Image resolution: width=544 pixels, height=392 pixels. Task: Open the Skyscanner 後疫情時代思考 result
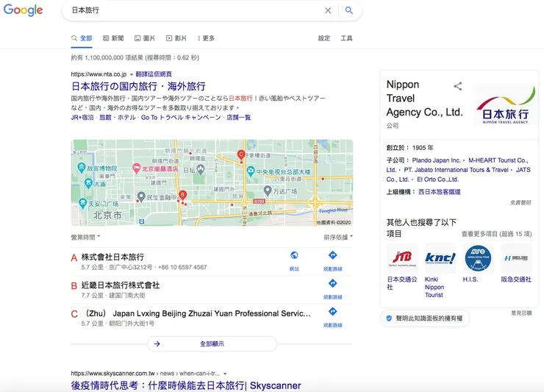(x=186, y=385)
